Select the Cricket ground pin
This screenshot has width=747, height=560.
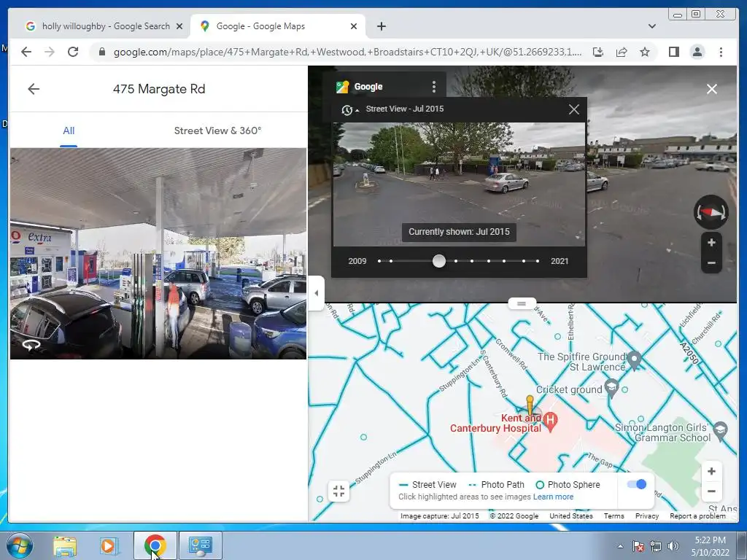[x=612, y=388]
